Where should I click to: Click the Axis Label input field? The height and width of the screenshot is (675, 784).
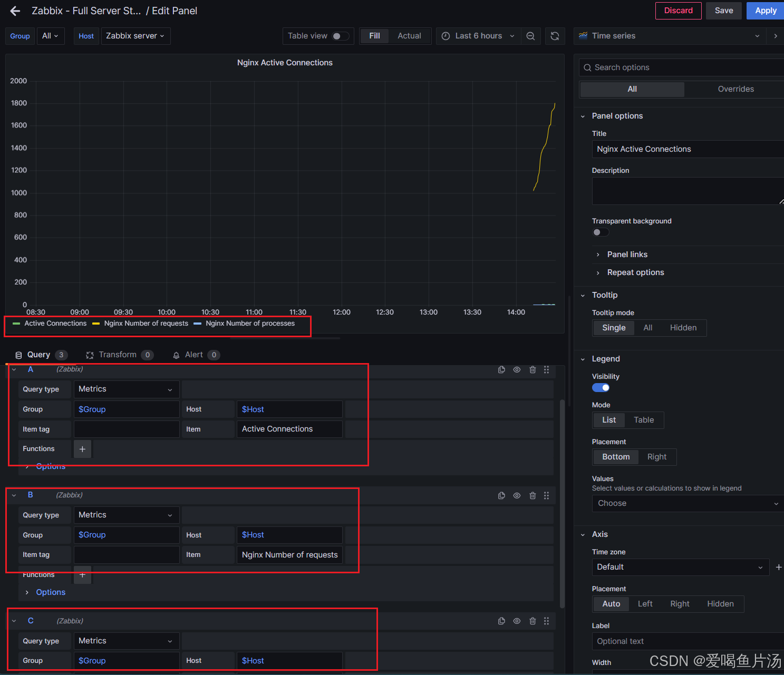pos(688,641)
